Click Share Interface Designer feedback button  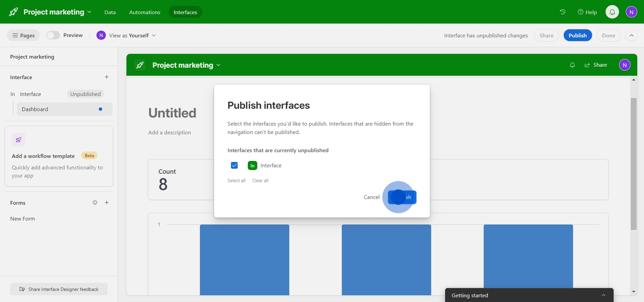click(x=59, y=289)
